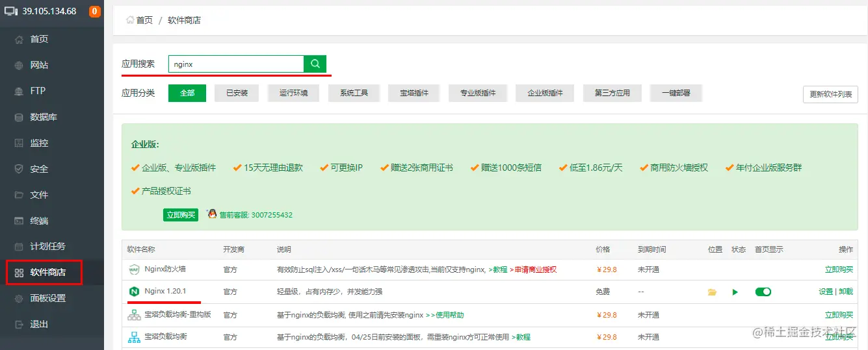This screenshot has width=868, height=350.
Task: Click the 监控 monitoring icon in the sidebar
Action: pos(19,143)
